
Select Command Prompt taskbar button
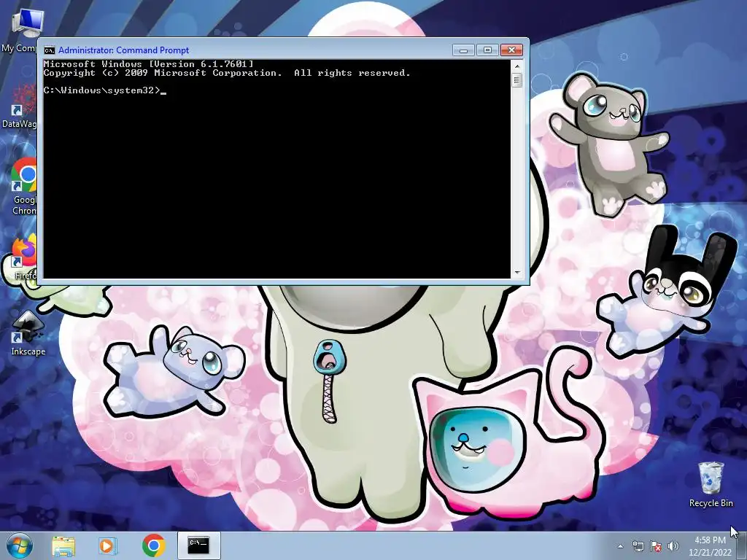198,545
